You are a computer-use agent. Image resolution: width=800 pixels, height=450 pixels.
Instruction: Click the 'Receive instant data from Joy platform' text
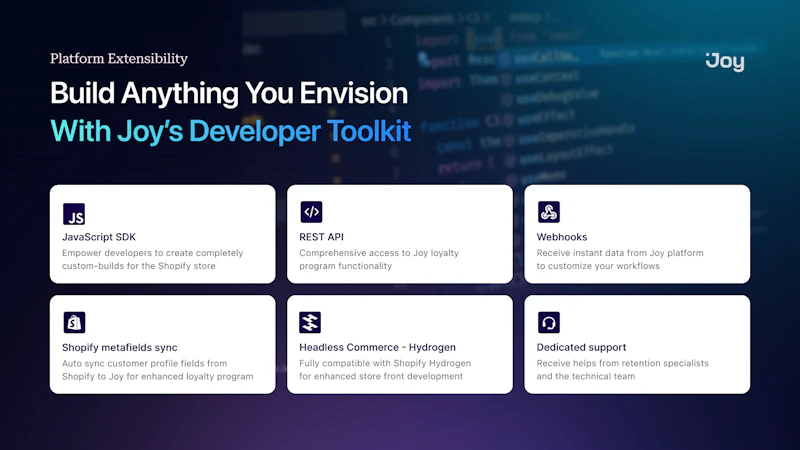pos(620,259)
